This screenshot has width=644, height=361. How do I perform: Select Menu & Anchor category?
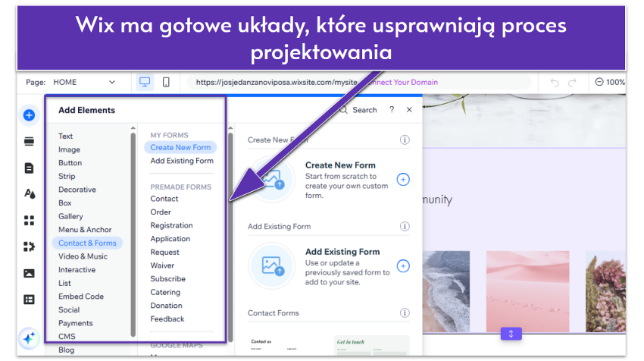pos(85,230)
